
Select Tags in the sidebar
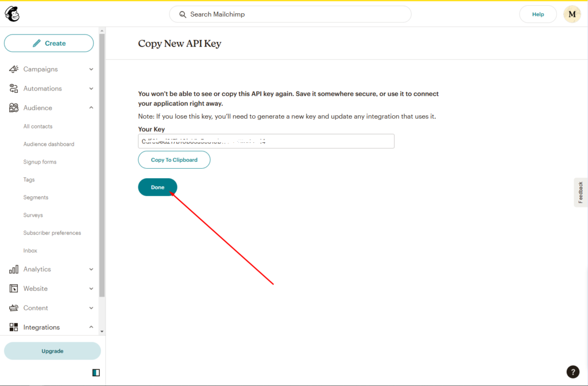(29, 180)
